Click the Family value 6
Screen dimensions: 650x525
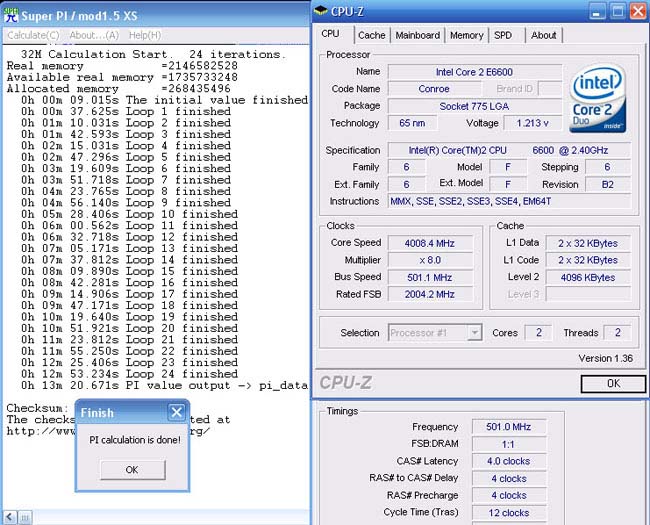406,167
